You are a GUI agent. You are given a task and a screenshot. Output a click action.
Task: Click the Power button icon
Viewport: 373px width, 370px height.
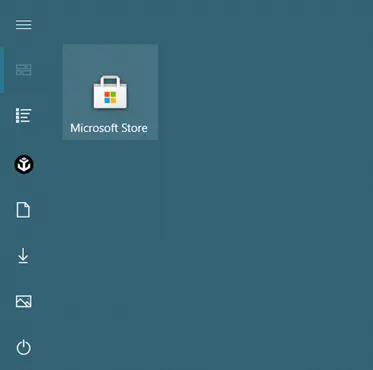pos(24,348)
